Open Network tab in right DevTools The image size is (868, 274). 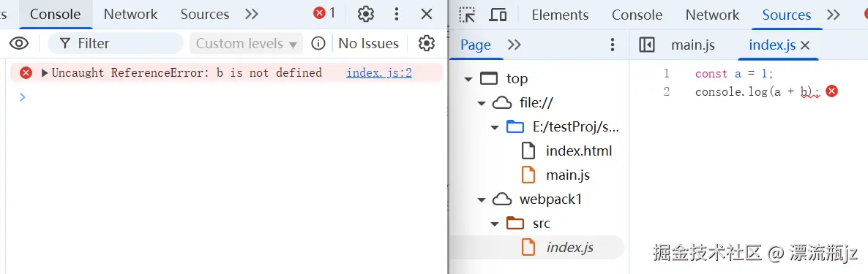[x=712, y=15]
